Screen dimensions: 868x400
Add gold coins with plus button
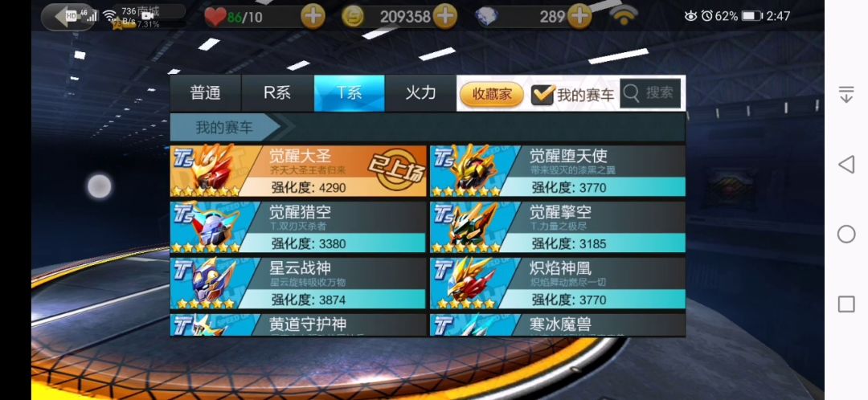click(445, 17)
